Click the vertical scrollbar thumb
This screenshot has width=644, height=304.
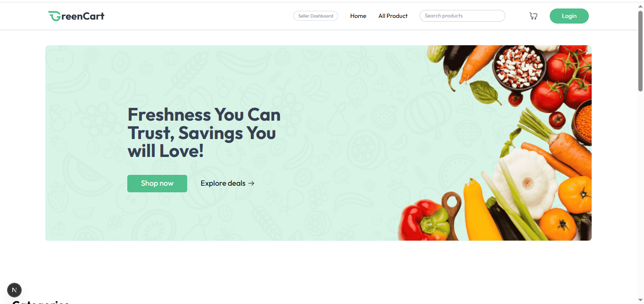click(640, 51)
